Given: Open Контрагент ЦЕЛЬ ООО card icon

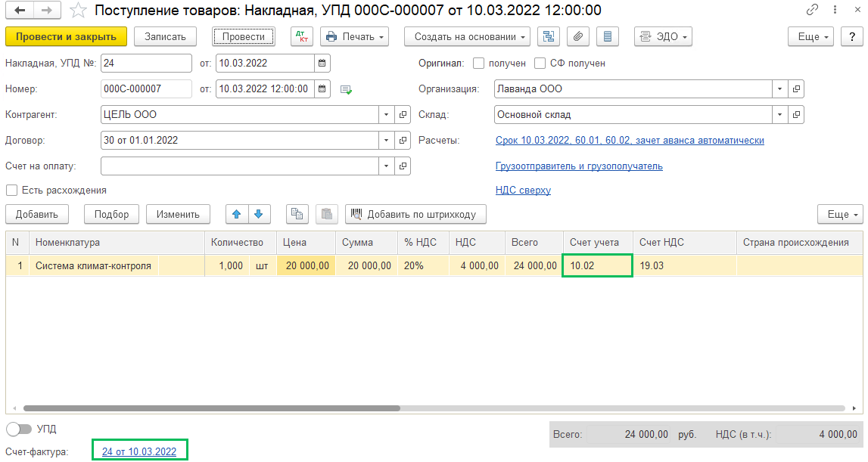Looking at the screenshot, I should 403,114.
